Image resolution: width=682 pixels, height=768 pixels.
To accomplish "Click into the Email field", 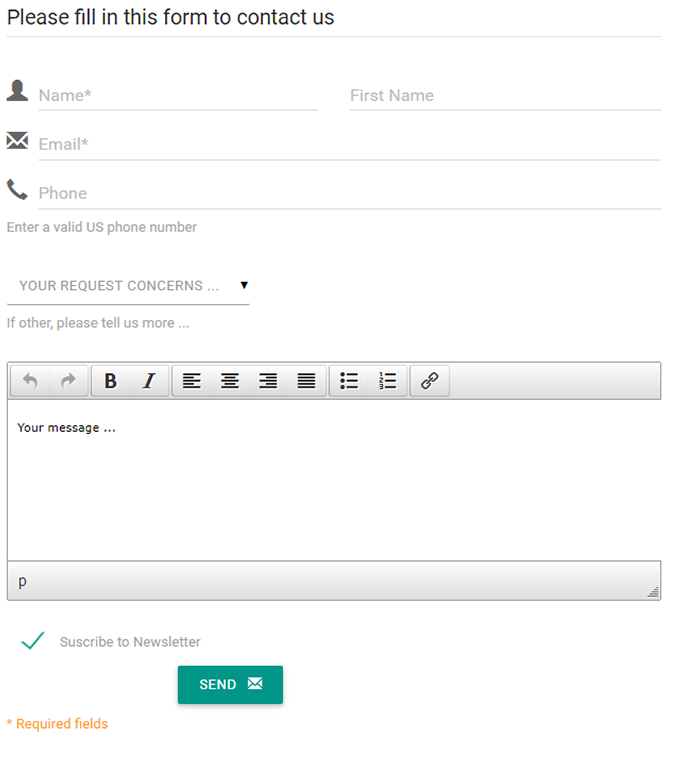I will click(349, 145).
